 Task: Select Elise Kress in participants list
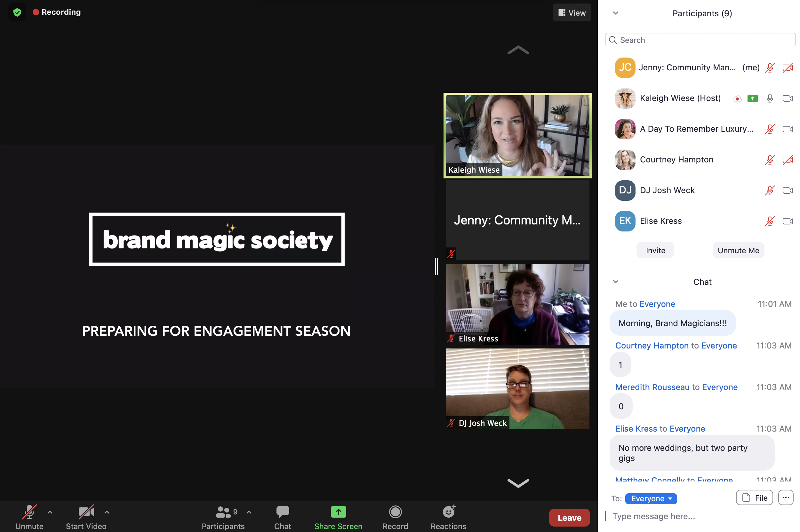pos(660,221)
